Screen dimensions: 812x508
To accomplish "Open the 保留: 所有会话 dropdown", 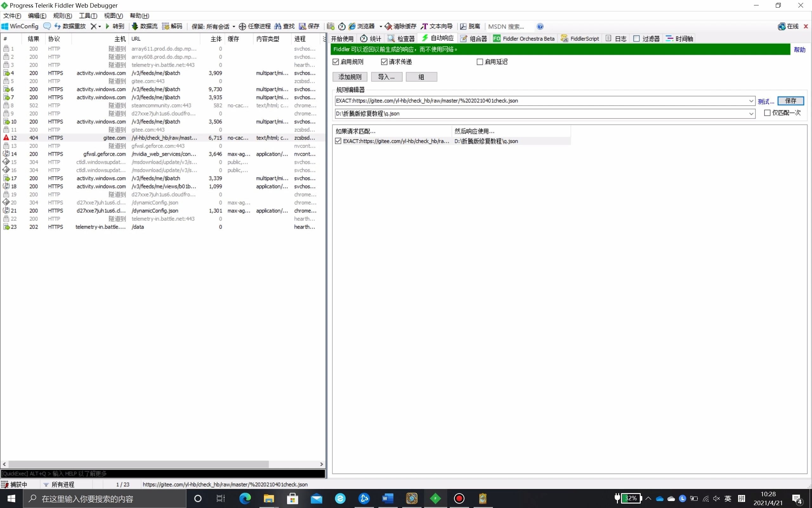I will tap(213, 26).
